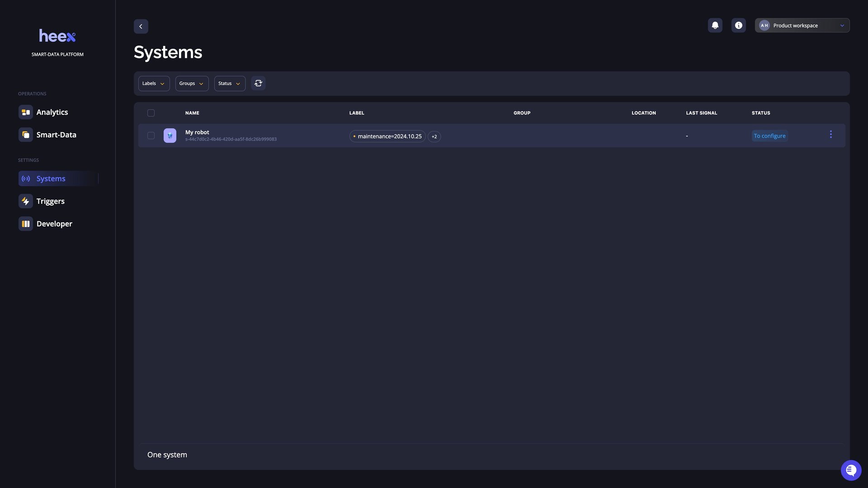Click the info circle icon
868x488 pixels.
[738, 25]
